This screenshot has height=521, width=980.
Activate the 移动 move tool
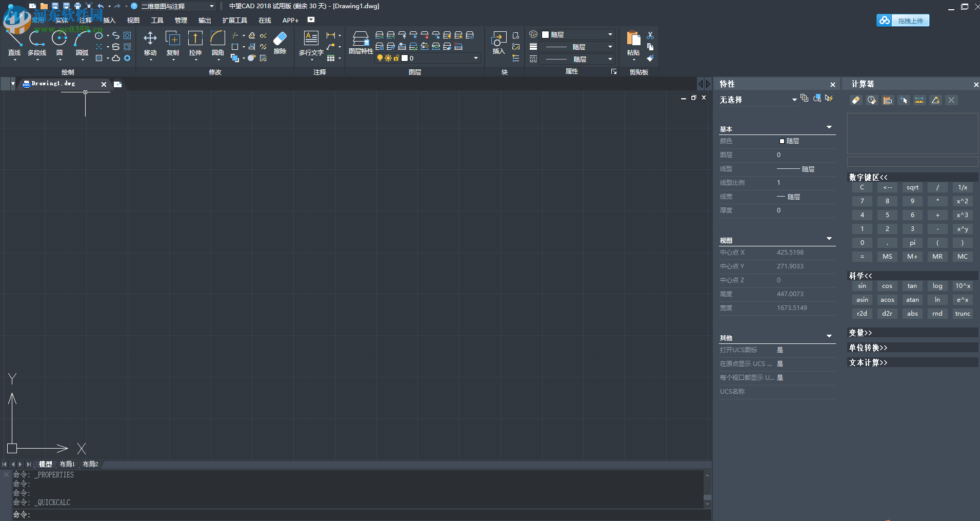150,43
